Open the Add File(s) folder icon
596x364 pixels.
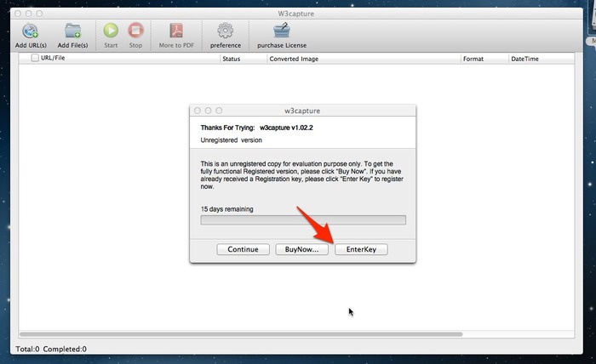tap(72, 31)
